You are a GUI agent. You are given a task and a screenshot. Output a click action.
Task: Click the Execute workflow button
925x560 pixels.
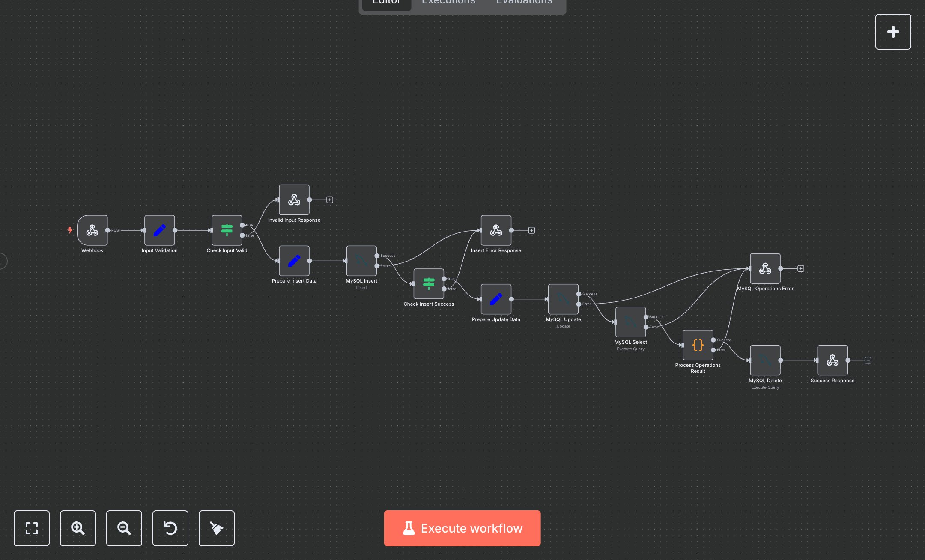462,528
